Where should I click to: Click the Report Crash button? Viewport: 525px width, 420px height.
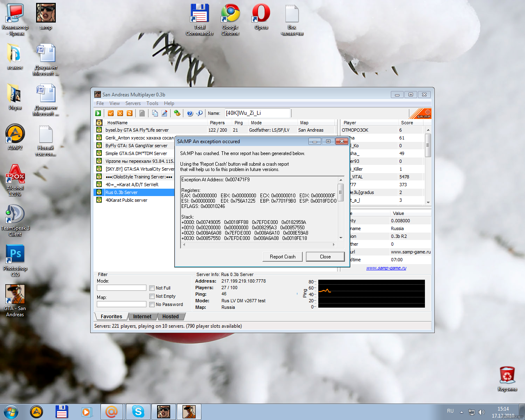283,257
